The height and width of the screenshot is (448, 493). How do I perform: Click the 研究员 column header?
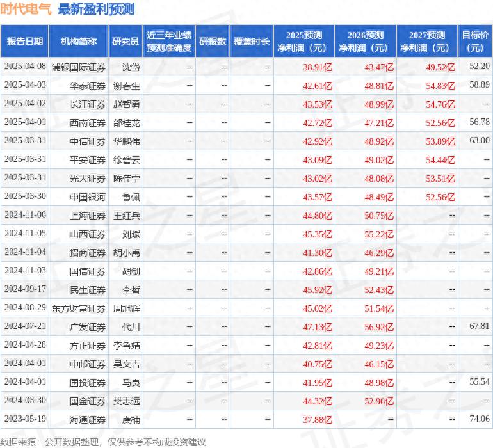coord(125,41)
